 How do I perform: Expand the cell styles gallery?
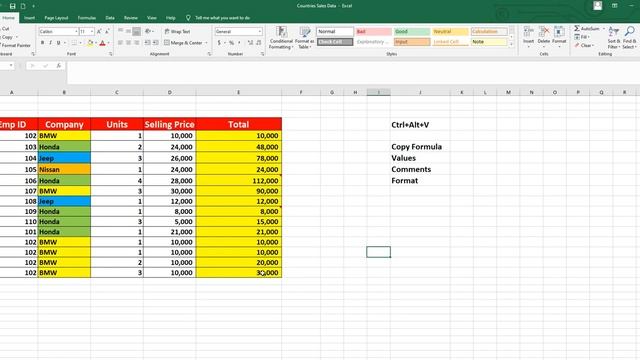pos(511,44)
